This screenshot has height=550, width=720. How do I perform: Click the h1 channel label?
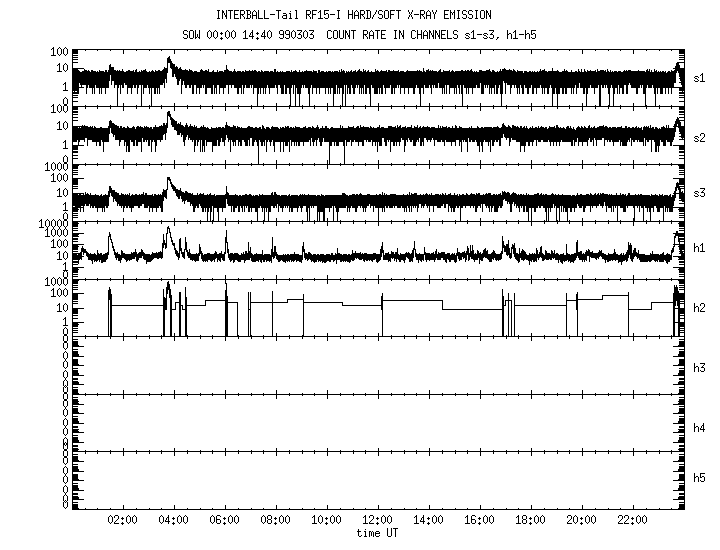[x=700, y=250]
